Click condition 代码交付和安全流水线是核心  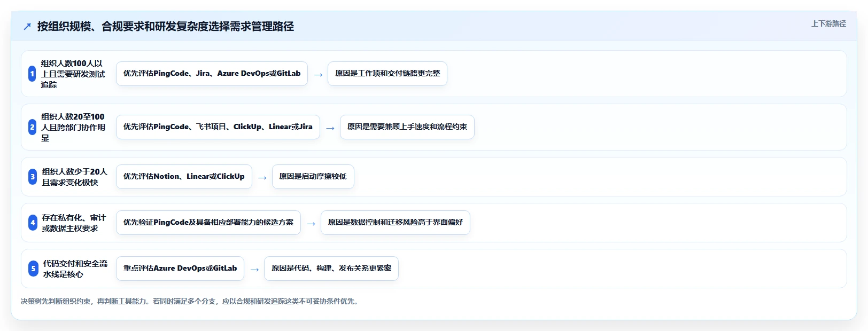(75, 269)
